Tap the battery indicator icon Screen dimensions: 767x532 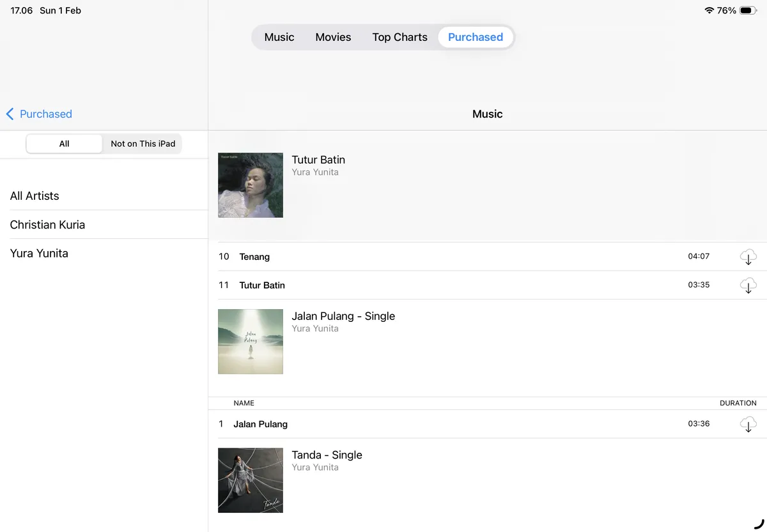click(747, 11)
